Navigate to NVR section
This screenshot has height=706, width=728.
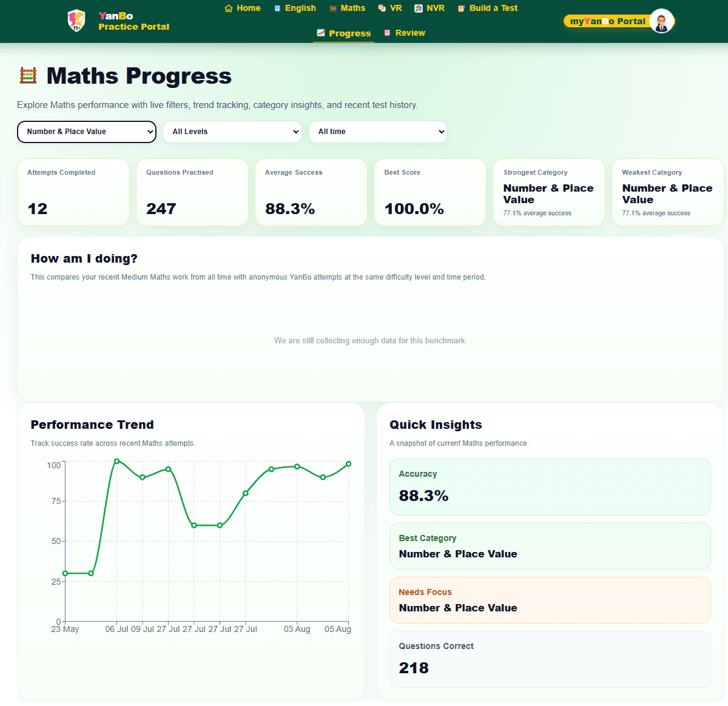(x=430, y=8)
